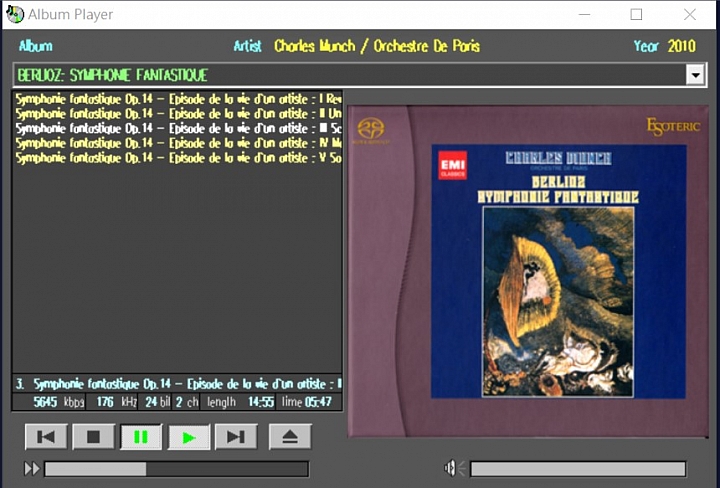Select track IV Marche row
The width and height of the screenshot is (720, 488).
[x=178, y=143]
